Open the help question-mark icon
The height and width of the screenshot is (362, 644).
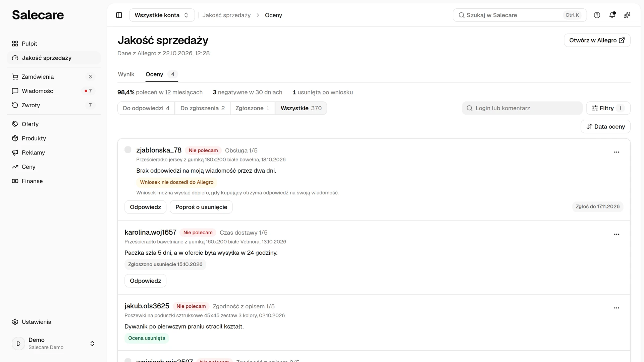(597, 15)
